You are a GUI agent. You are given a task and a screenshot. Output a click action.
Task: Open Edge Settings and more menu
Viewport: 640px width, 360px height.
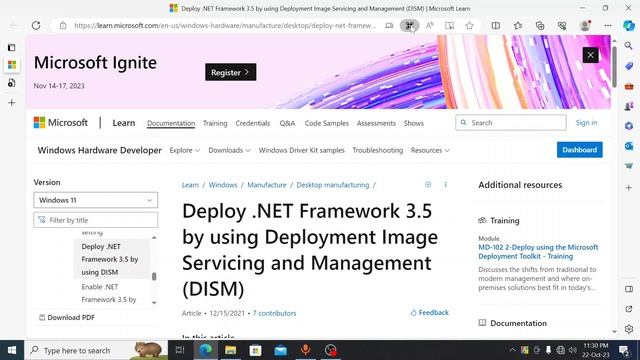tap(608, 25)
